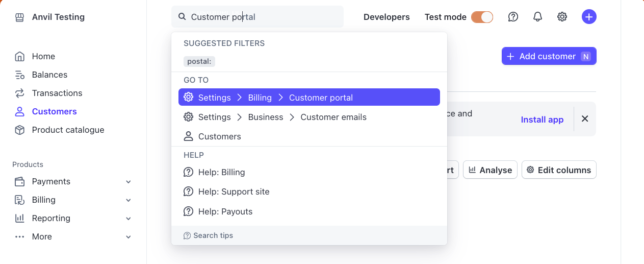Choose Settings > Business > Customer emails result
Viewport: 644px width, 264px height.
[282, 117]
